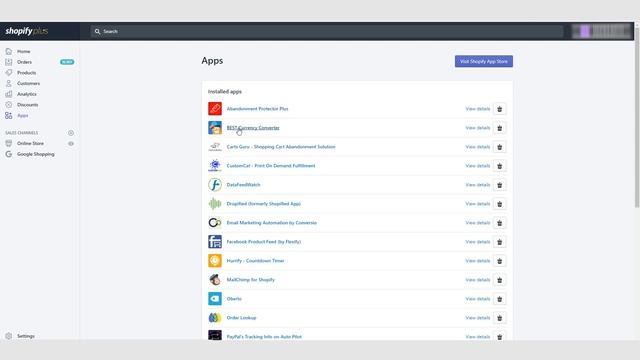Open BEST Currency Converter link
The image size is (640, 360).
[x=253, y=128]
